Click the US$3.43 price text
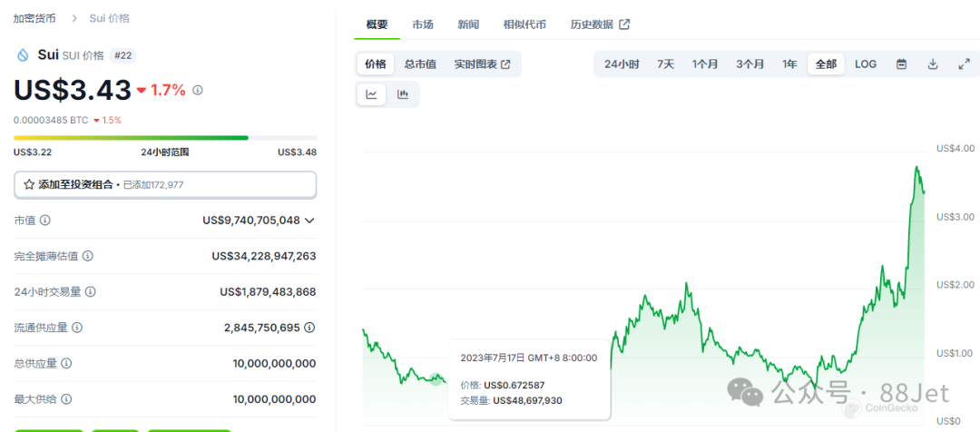This screenshot has width=980, height=432. 73,91
